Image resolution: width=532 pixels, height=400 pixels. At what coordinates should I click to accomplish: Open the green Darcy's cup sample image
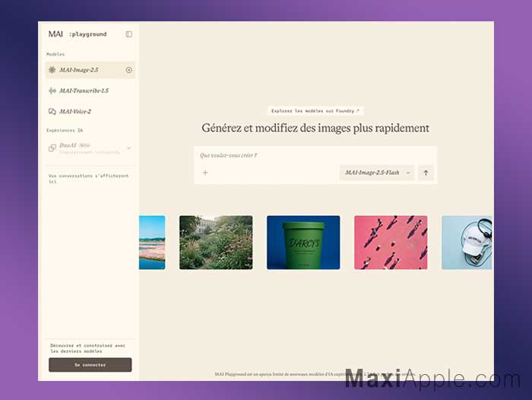pos(303,243)
